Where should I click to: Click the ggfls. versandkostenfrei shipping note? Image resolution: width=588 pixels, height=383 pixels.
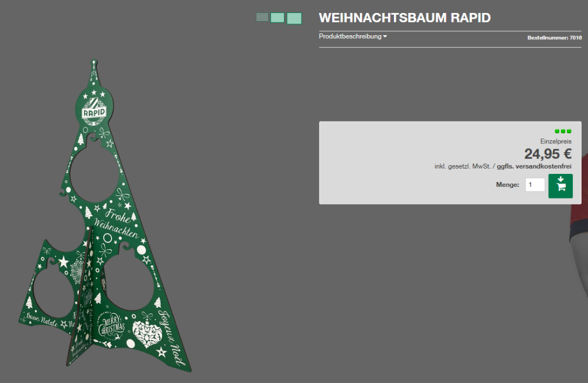(534, 166)
